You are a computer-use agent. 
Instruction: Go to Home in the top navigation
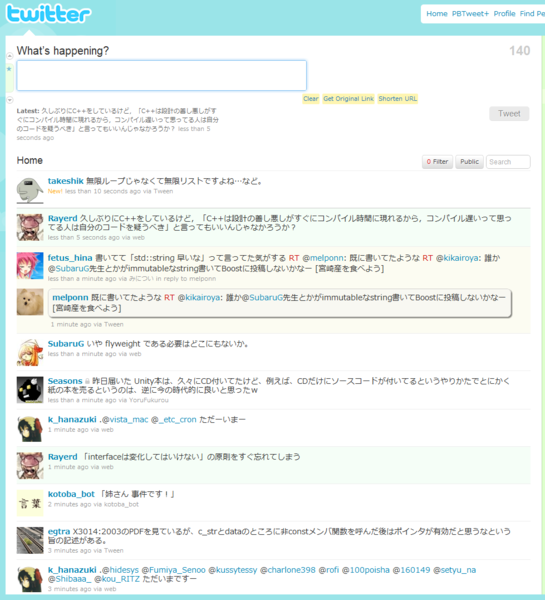[437, 14]
